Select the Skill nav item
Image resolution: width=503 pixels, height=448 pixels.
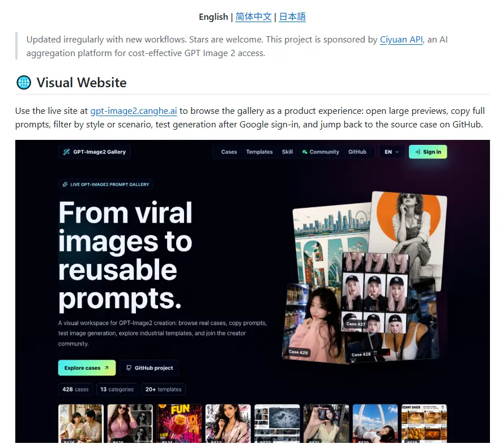point(287,152)
